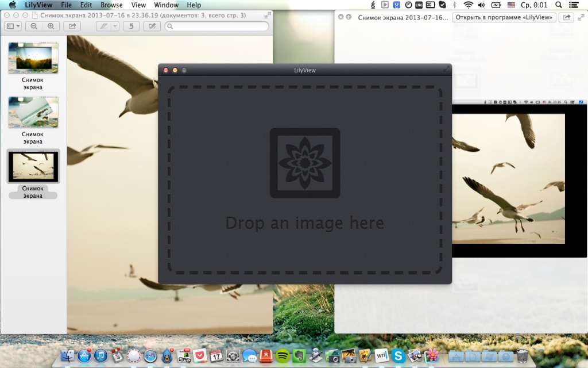Click the share icon in Quick Look window
This screenshot has height=368, width=588.
point(567,17)
